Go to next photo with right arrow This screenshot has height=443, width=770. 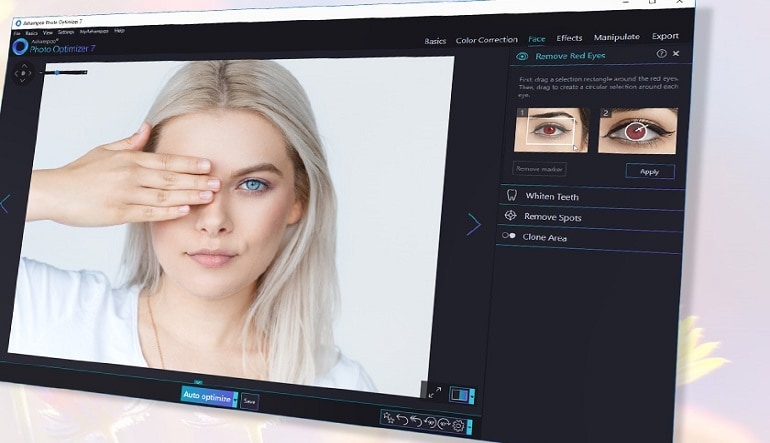pyautogui.click(x=473, y=225)
